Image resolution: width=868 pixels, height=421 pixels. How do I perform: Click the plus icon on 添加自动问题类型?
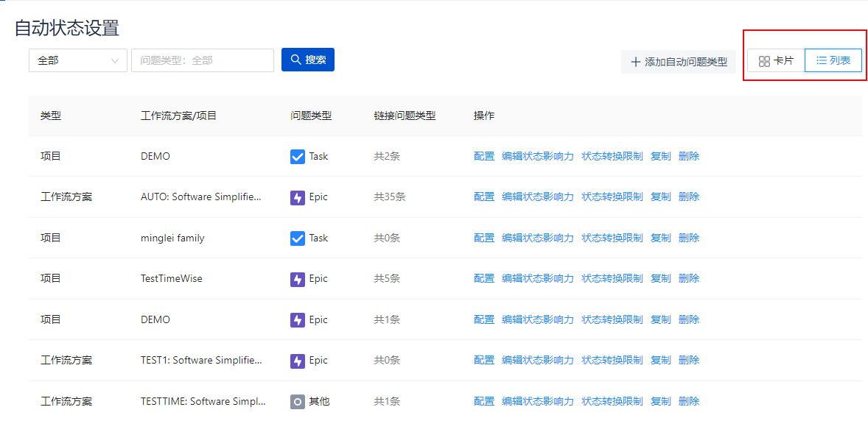(x=636, y=63)
